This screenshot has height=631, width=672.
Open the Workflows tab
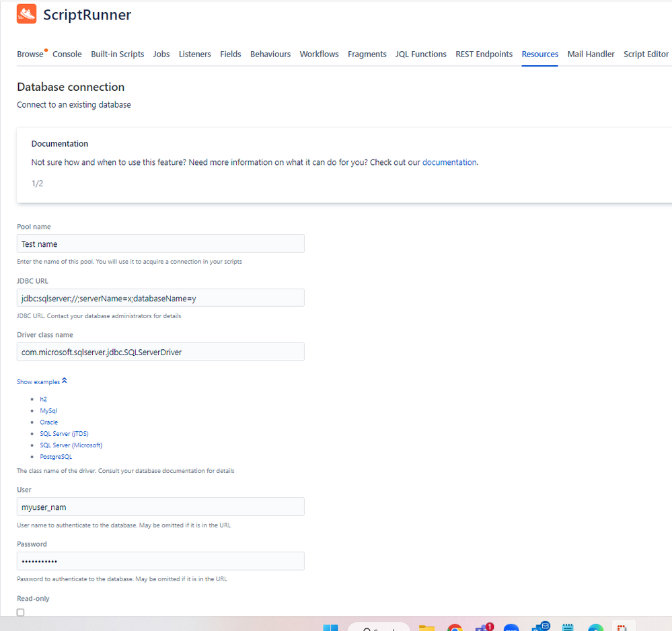[x=320, y=54]
